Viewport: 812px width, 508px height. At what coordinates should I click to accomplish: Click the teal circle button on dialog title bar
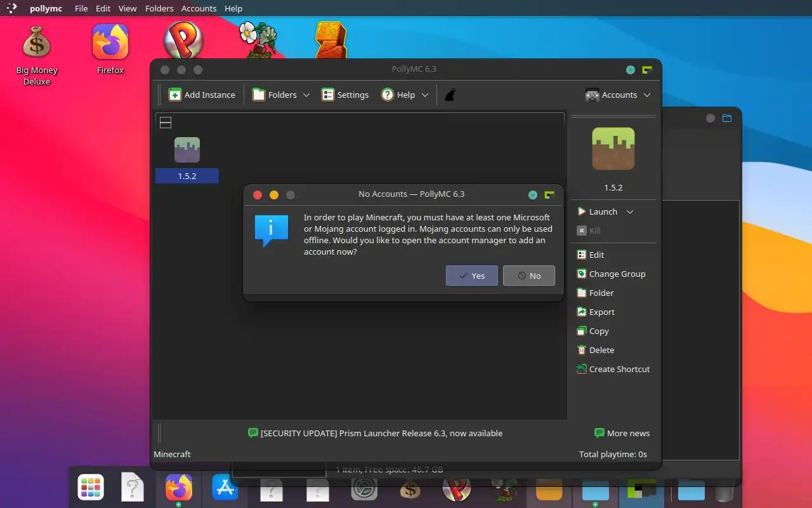tap(533, 195)
